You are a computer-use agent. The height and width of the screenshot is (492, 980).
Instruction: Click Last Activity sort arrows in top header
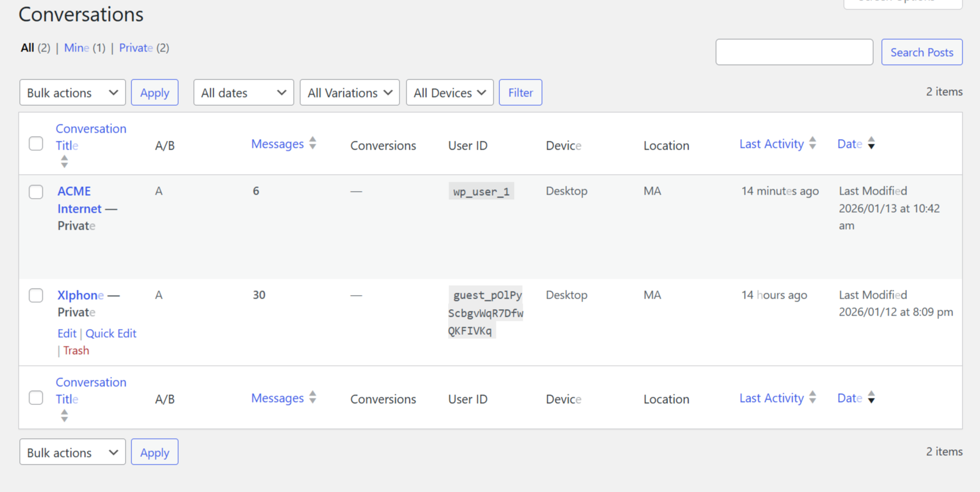(x=812, y=143)
